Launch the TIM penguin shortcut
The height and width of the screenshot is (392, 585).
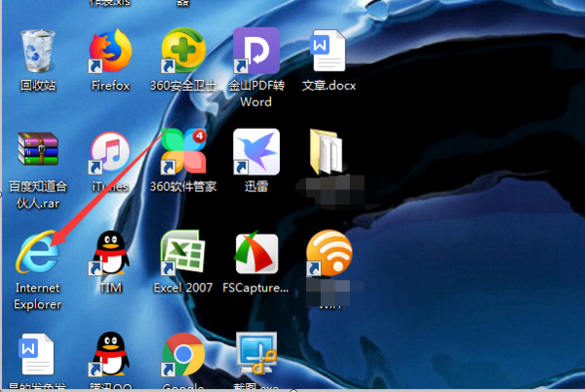pos(110,253)
